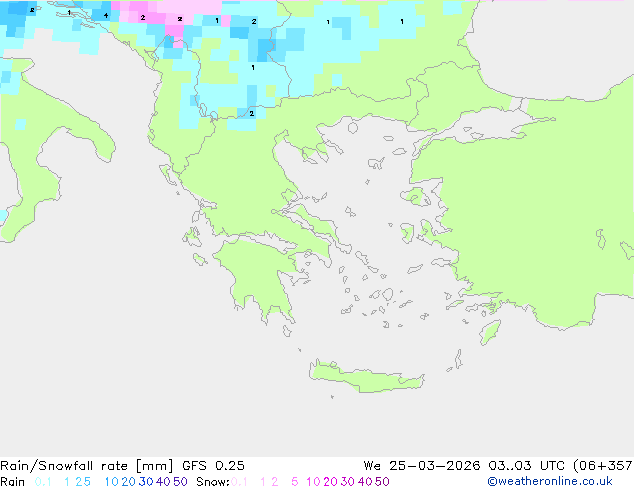This screenshot has height=490, width=634.
Task: Select the Snow 5 legend value
Action: (295, 482)
